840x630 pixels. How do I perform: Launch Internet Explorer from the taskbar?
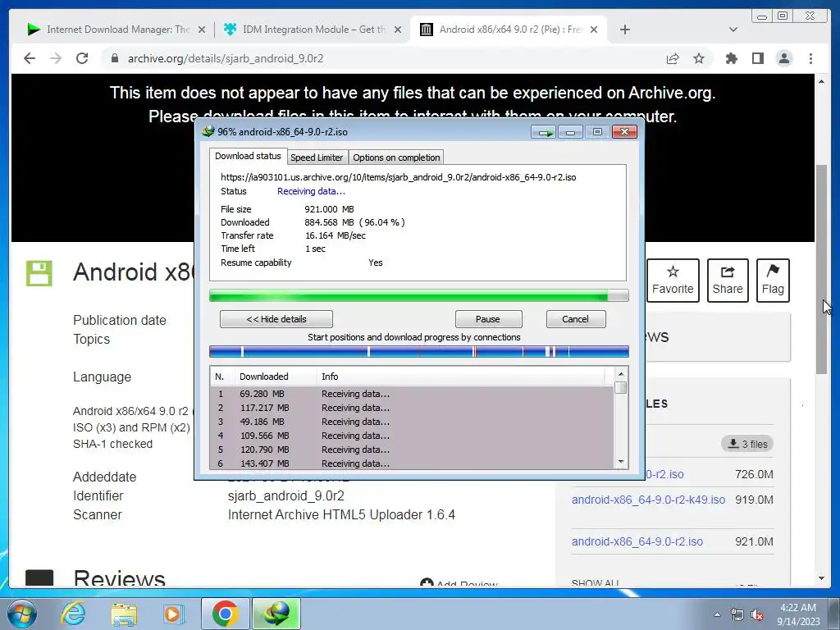[x=73, y=614]
